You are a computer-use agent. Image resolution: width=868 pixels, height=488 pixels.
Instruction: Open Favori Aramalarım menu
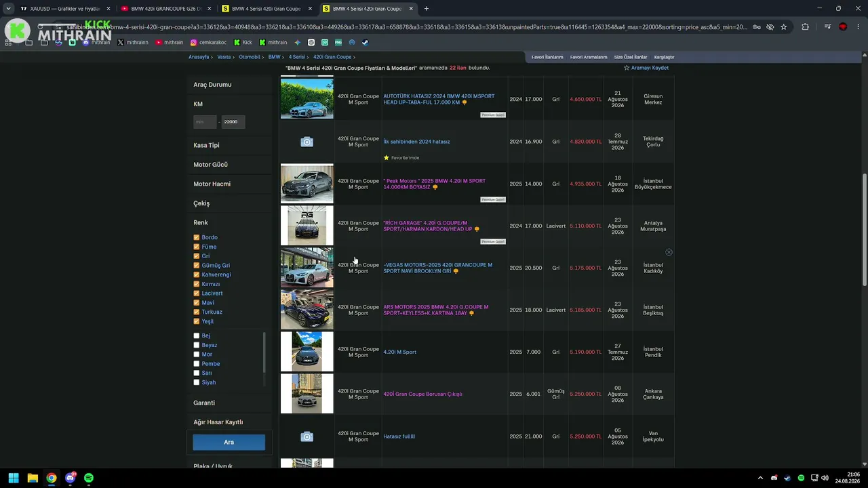click(x=589, y=57)
